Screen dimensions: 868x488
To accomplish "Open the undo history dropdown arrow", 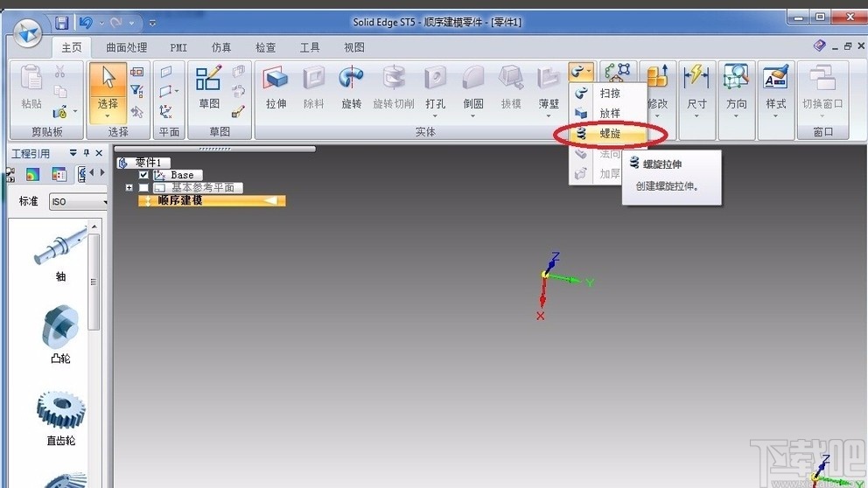I will click(x=101, y=24).
